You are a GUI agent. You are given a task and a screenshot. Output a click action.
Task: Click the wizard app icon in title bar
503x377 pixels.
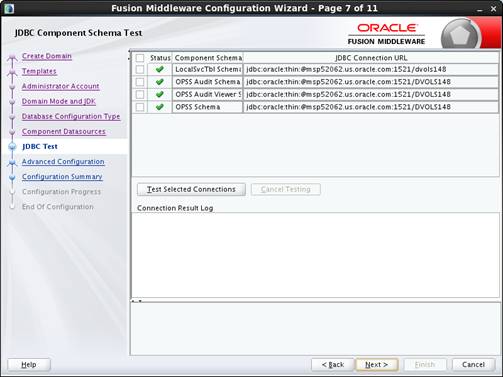(x=9, y=8)
